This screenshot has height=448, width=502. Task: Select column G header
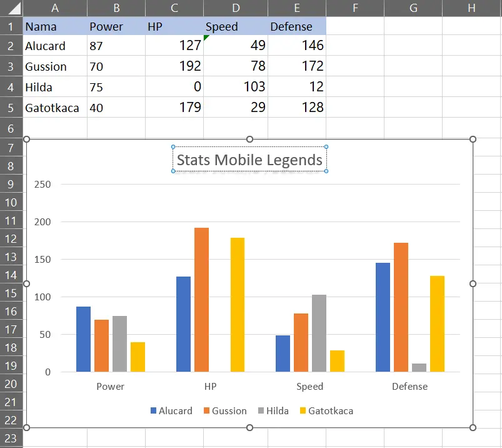point(413,8)
